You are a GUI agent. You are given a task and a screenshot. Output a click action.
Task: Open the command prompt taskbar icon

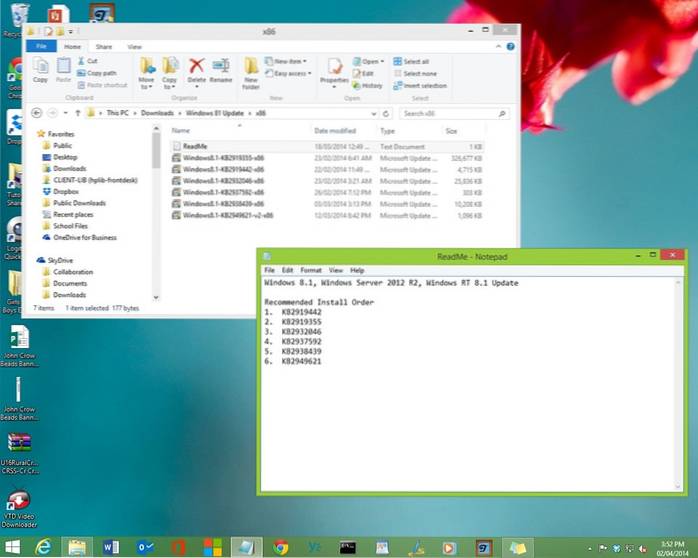tap(348, 547)
